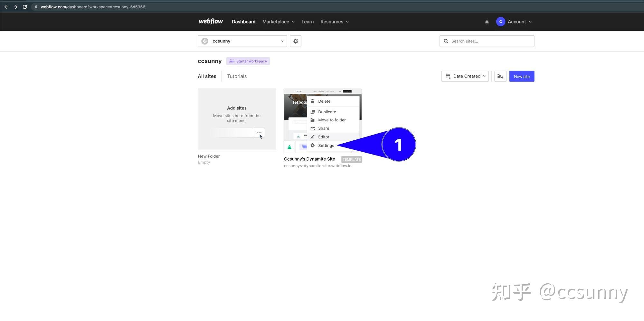Viewport: 644px width, 321px height.
Task: Open the ccsunny workspace selector
Action: click(242, 41)
